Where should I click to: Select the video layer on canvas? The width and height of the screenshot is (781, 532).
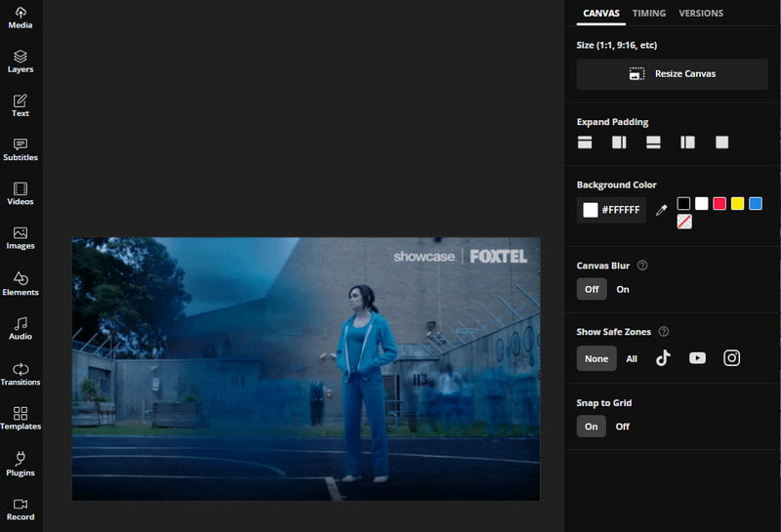click(306, 369)
